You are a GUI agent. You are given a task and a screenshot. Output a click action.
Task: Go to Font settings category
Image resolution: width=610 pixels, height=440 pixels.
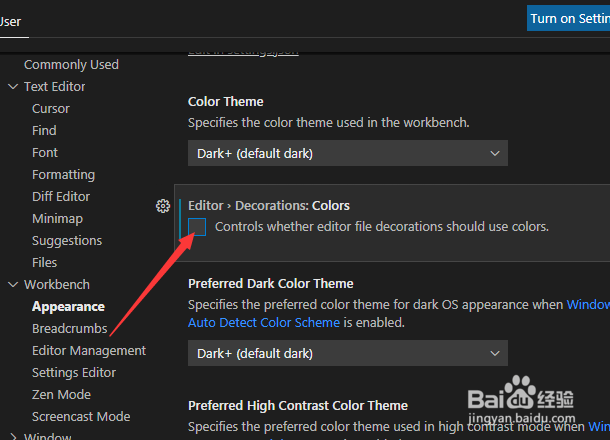pos(45,153)
